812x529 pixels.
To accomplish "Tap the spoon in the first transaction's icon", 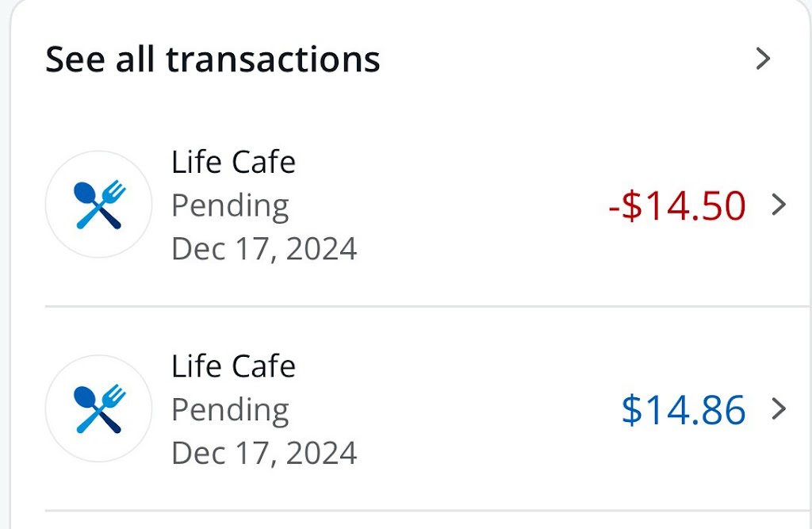I will pos(84,193).
